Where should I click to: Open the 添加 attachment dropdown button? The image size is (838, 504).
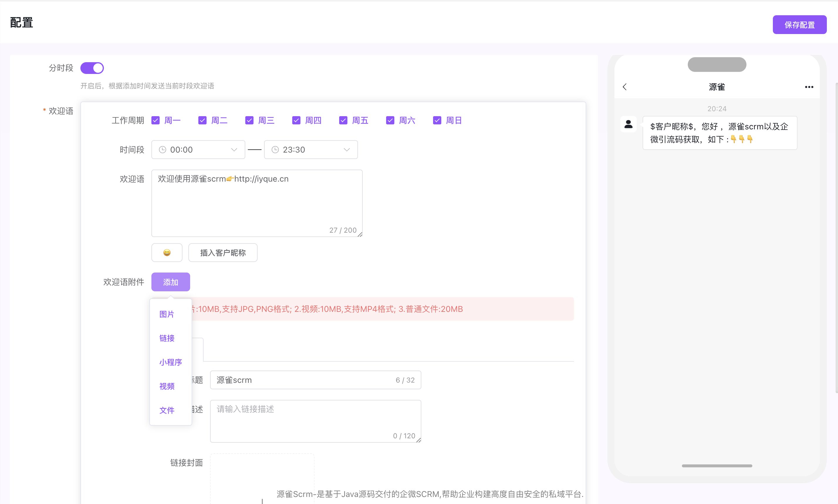pyautogui.click(x=170, y=282)
